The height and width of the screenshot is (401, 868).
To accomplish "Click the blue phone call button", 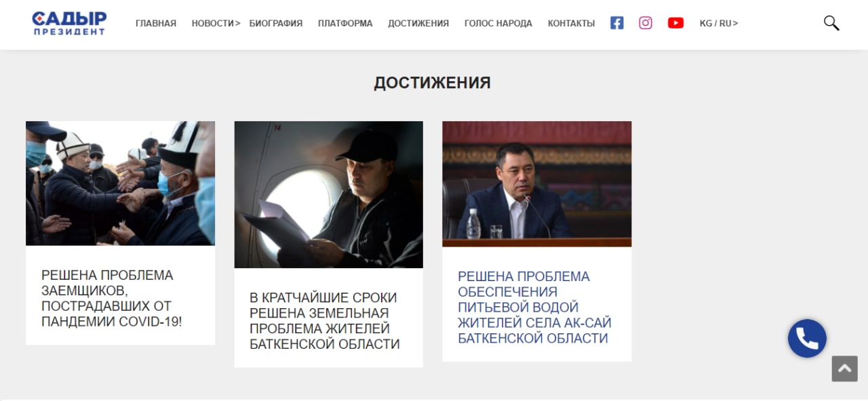I will click(x=807, y=338).
